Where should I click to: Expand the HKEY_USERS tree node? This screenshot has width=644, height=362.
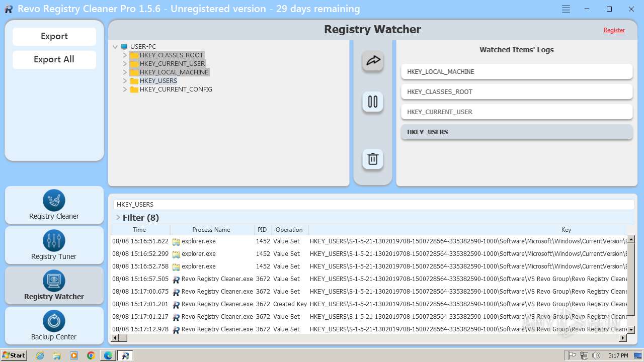tap(125, 81)
